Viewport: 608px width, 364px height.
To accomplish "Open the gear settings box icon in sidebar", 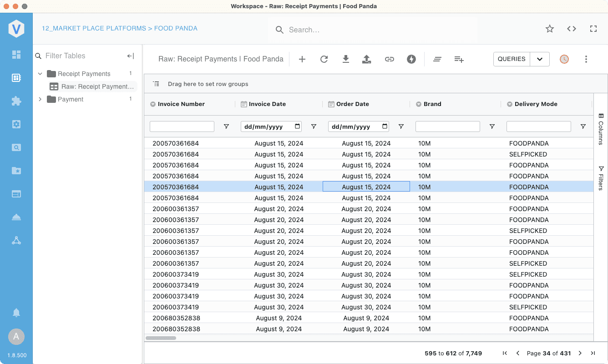I will 16,124.
